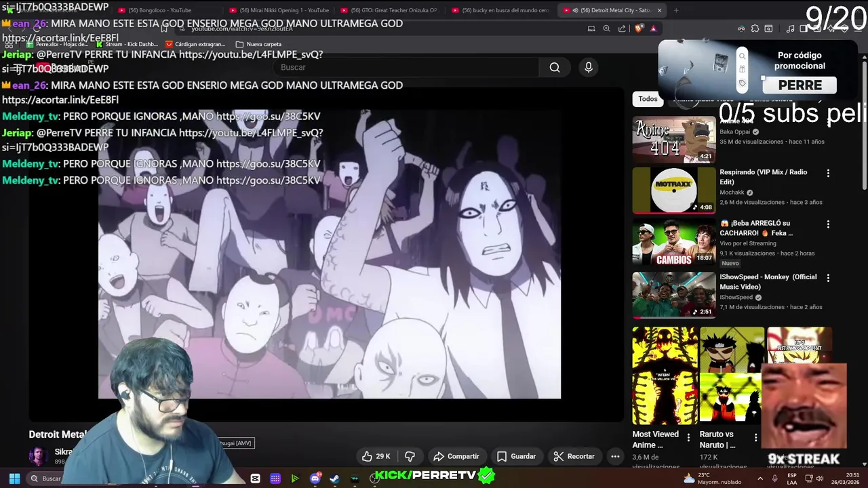This screenshot has height=488, width=868.
Task: Open Stream - Kick Dashb... bookmark
Action: pyautogui.click(x=127, y=44)
